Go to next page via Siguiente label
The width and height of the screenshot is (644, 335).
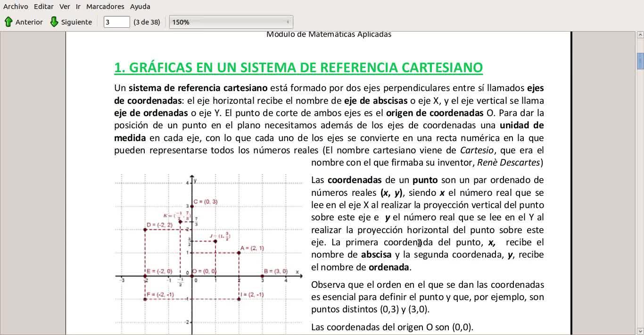tap(76, 22)
